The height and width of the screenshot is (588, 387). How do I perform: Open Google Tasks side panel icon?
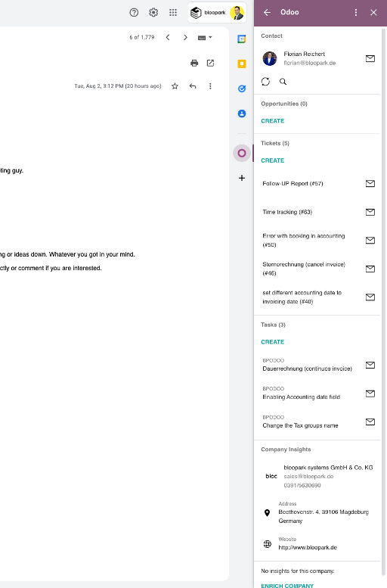[x=242, y=89]
